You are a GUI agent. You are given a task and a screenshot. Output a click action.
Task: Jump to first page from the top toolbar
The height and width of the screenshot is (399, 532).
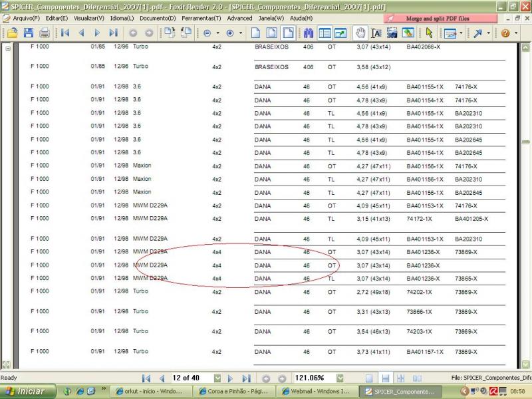tap(65, 33)
